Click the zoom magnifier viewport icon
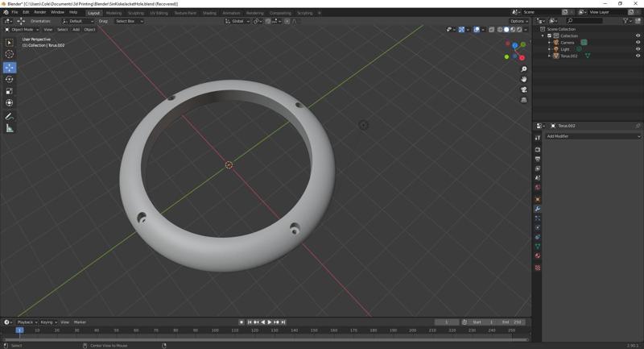This screenshot has width=644, height=349. pos(524,69)
